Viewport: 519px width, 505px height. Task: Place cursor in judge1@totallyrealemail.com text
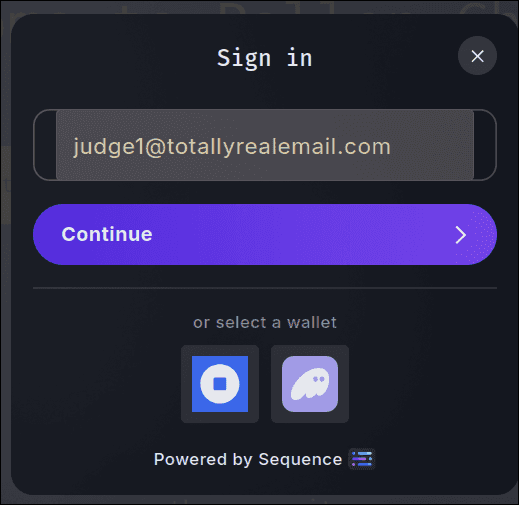[x=232, y=147]
